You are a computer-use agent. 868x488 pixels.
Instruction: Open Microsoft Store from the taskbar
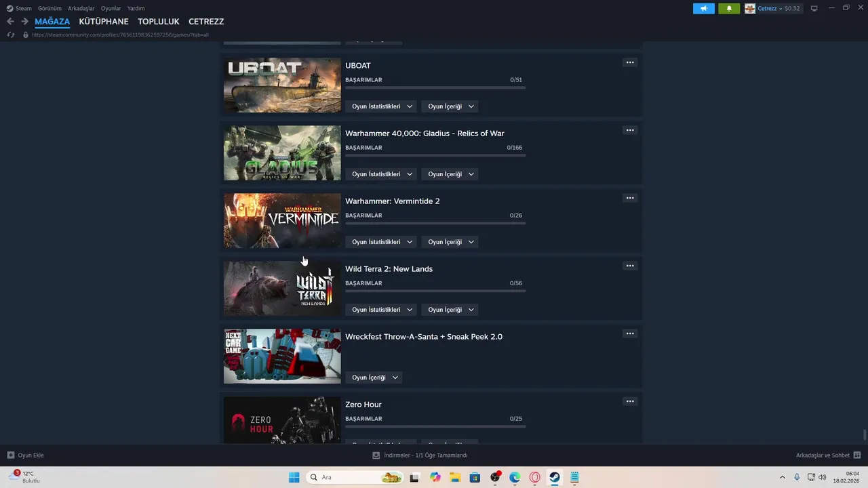pos(475,477)
